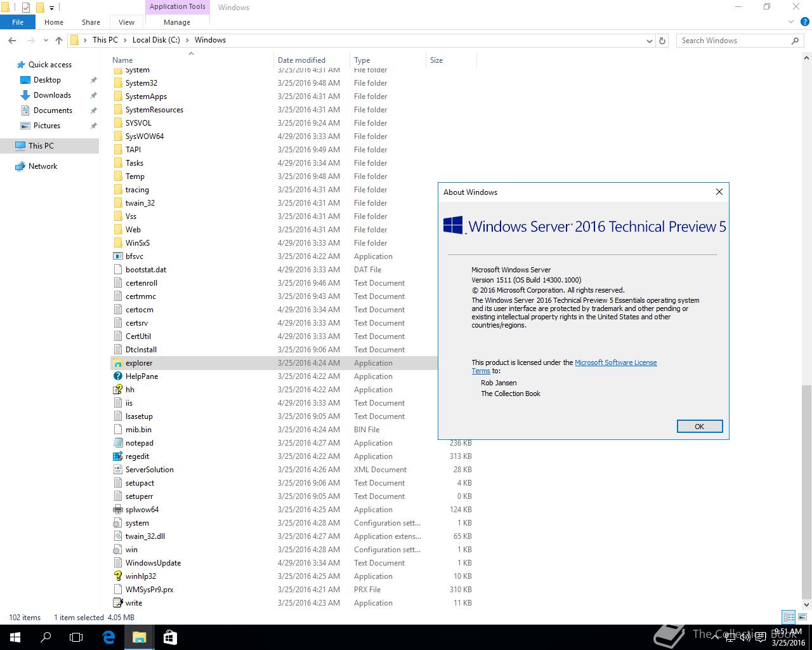Open the Share ribbon tab
This screenshot has height=650, width=812.
[x=91, y=22]
